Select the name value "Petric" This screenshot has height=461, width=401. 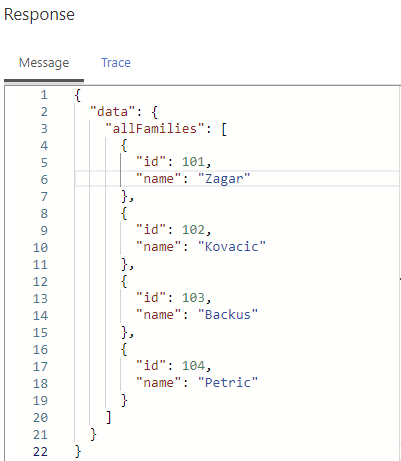(x=228, y=383)
